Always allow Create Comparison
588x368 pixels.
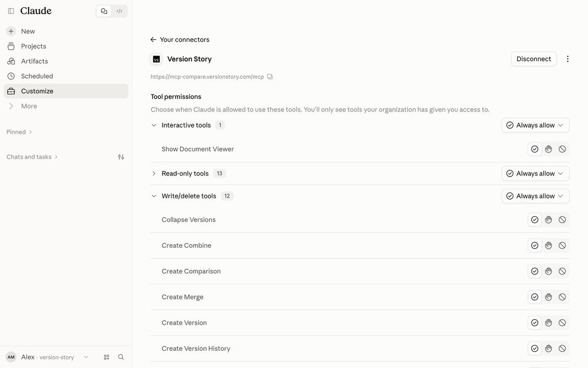pyautogui.click(x=535, y=271)
